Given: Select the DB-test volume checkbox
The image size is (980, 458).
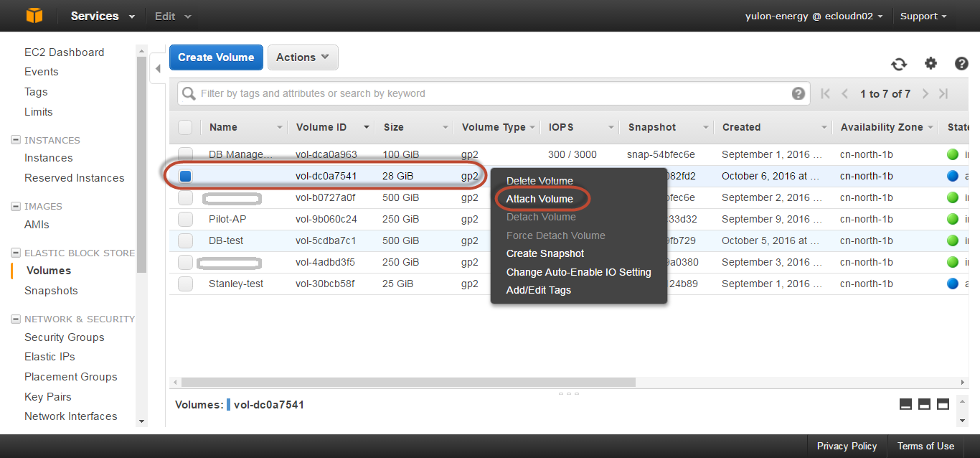Looking at the screenshot, I should (186, 241).
